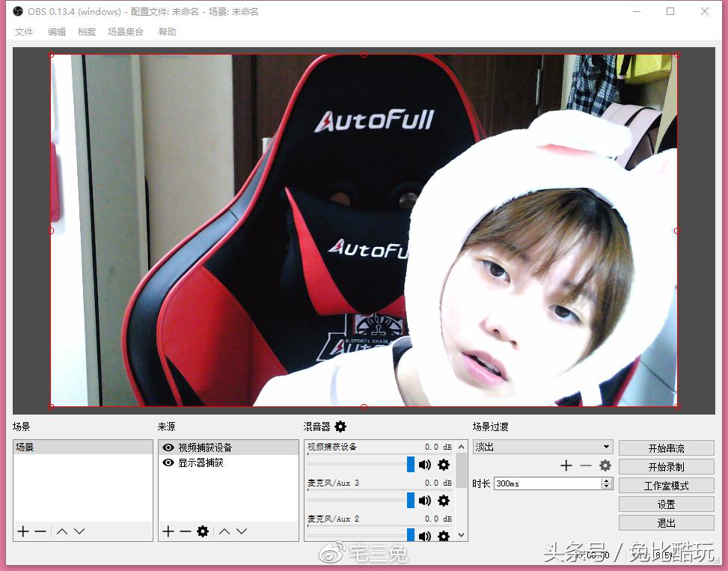The height and width of the screenshot is (571, 728).
Task: Open 麦克风/Aux 2 settings gear
Action: pos(444,536)
